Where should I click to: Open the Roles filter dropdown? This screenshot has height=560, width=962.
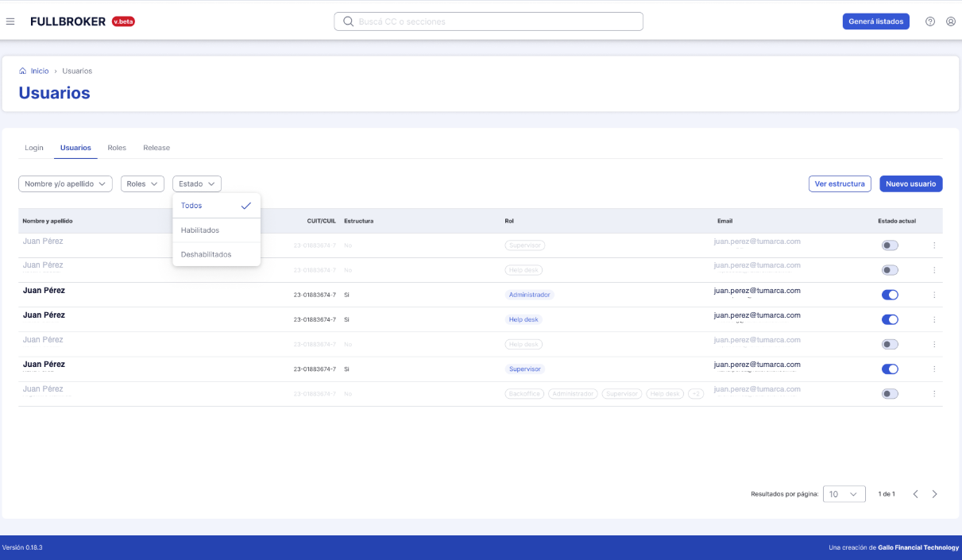point(142,183)
